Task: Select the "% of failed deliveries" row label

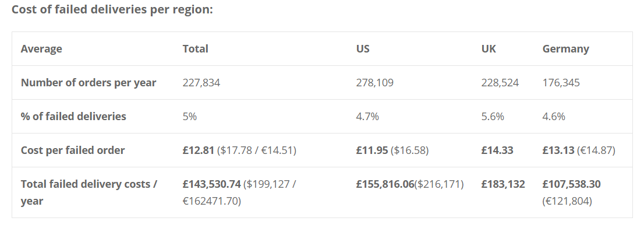Action: coord(73,117)
